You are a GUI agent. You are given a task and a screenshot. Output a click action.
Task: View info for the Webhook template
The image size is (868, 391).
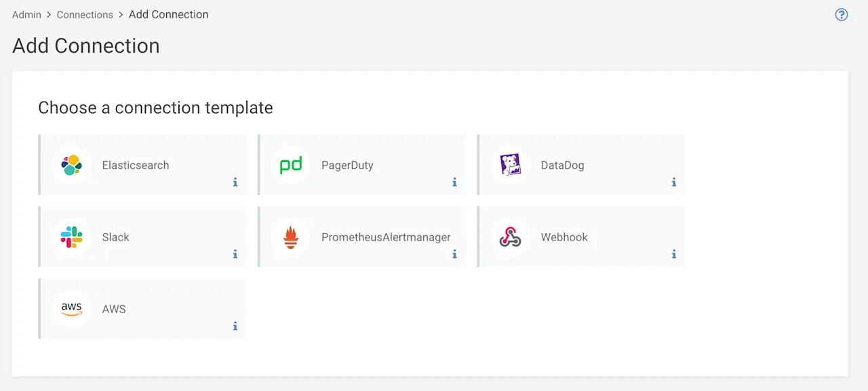(673, 254)
